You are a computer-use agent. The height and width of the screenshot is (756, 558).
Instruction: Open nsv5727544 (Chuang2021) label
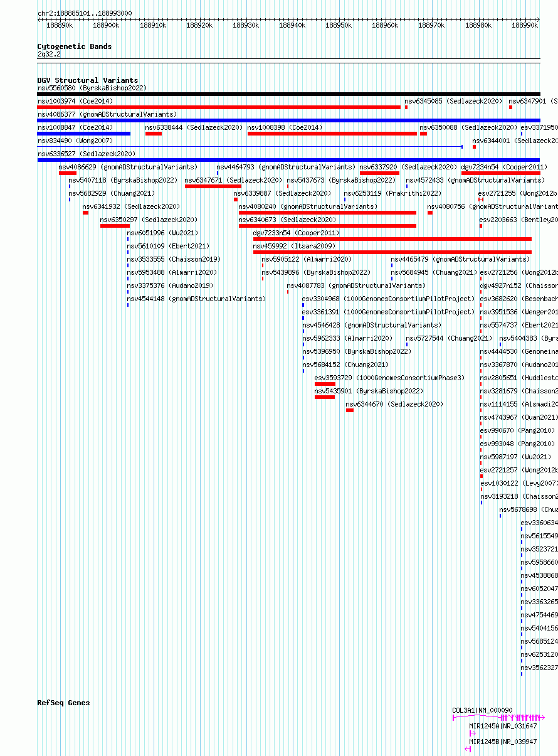tap(450, 338)
